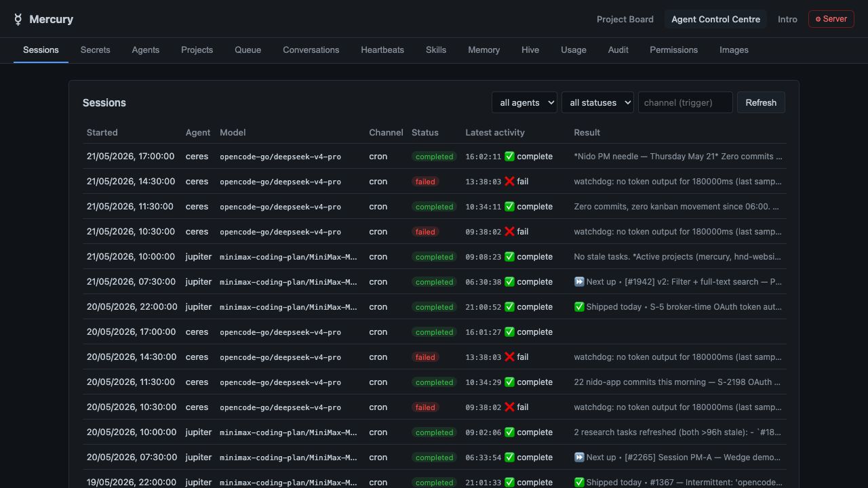This screenshot has width=868, height=488.
Task: Switch to the Conversations tab
Action: pos(311,50)
